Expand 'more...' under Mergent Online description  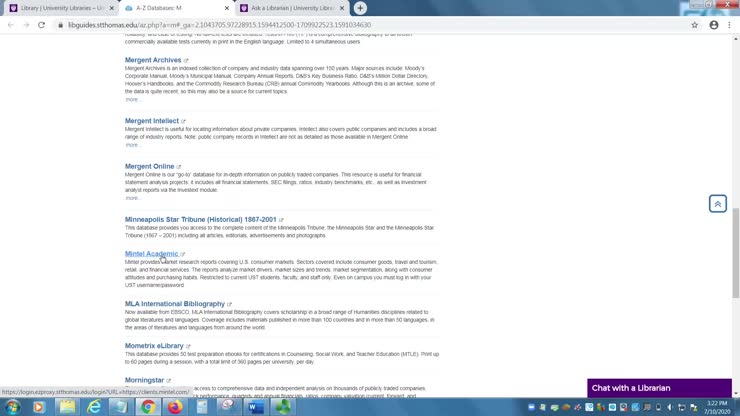coord(132,198)
